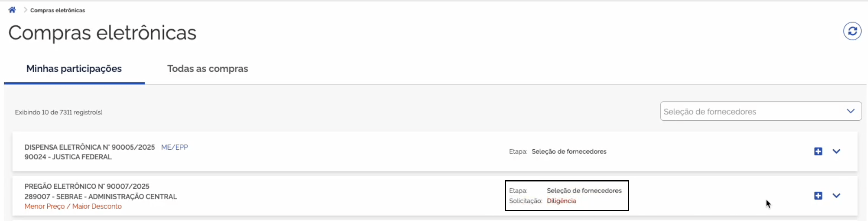Click the circular refresh icon

[x=852, y=31]
